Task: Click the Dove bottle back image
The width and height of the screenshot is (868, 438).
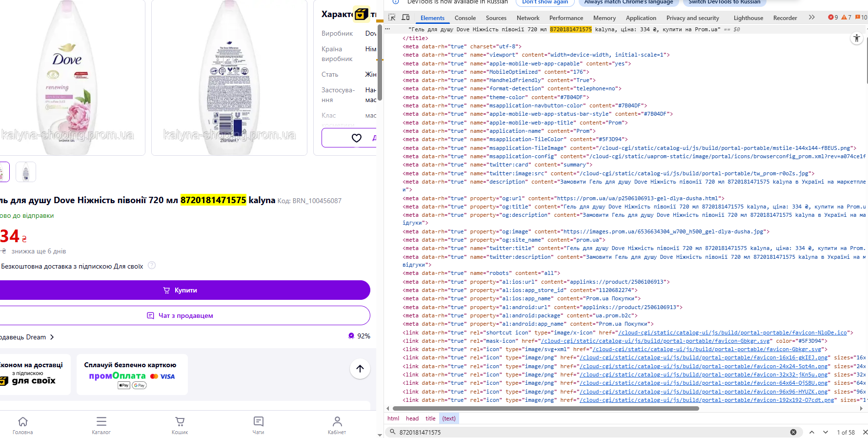Action: [229, 78]
